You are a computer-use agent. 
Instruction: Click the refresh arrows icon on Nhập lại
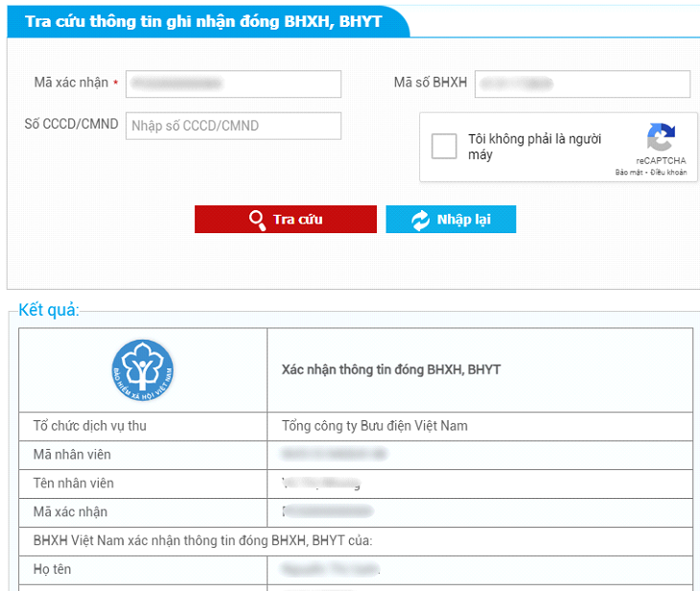(x=420, y=220)
